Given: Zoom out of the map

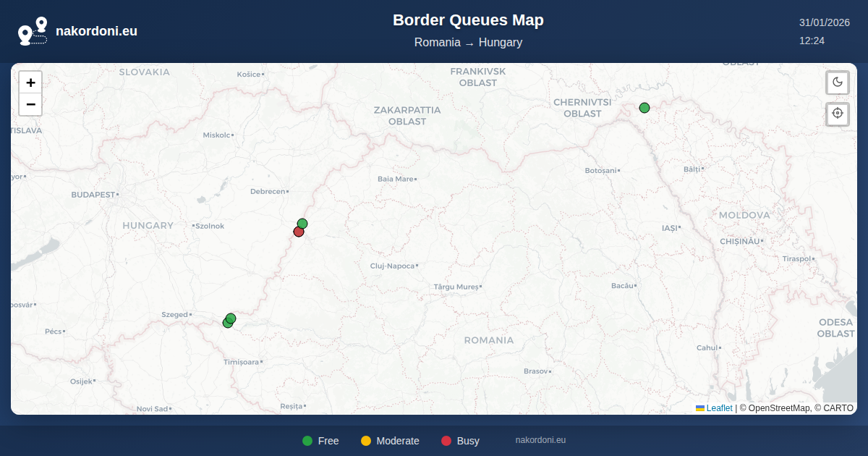Looking at the screenshot, I should (x=30, y=104).
